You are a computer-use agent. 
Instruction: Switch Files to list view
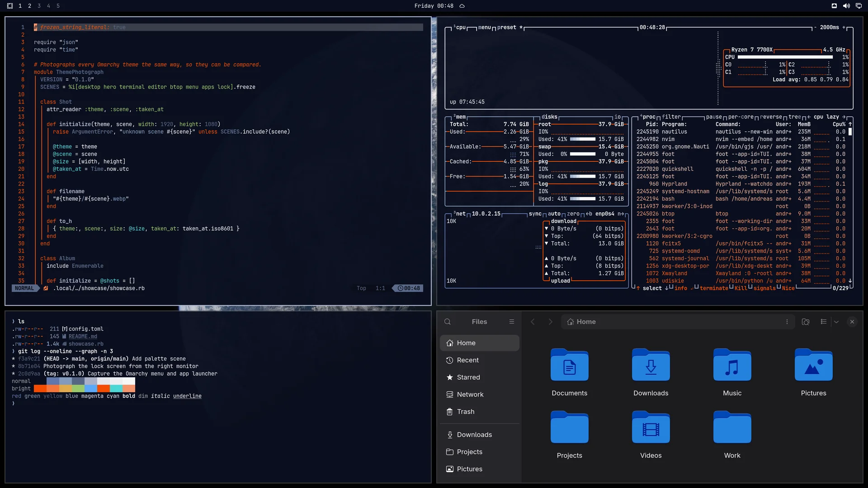point(824,322)
